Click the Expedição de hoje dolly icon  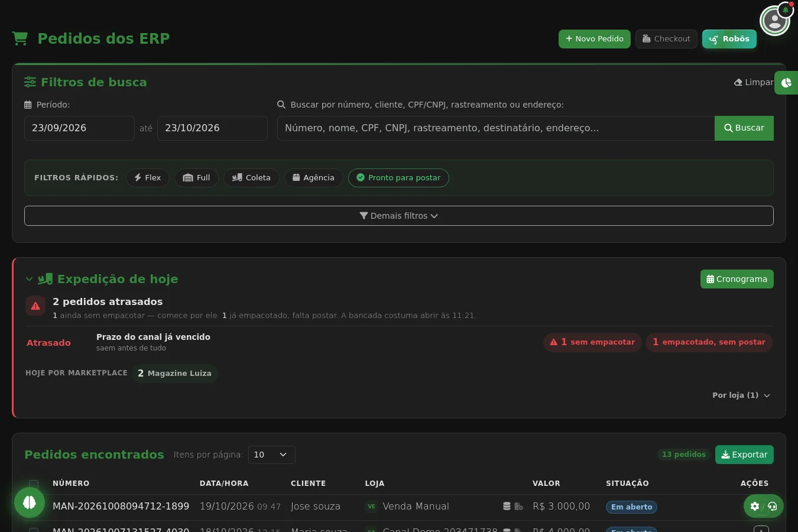[x=46, y=279]
